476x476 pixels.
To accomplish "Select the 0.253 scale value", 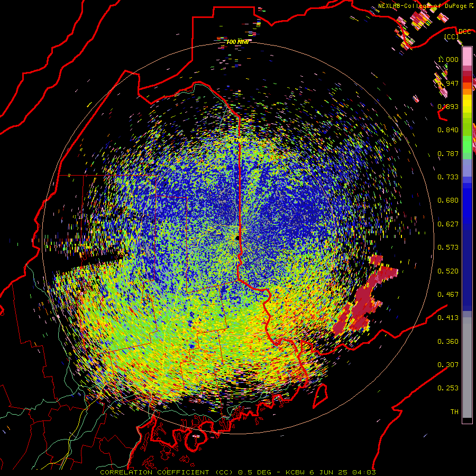I will point(448,388).
